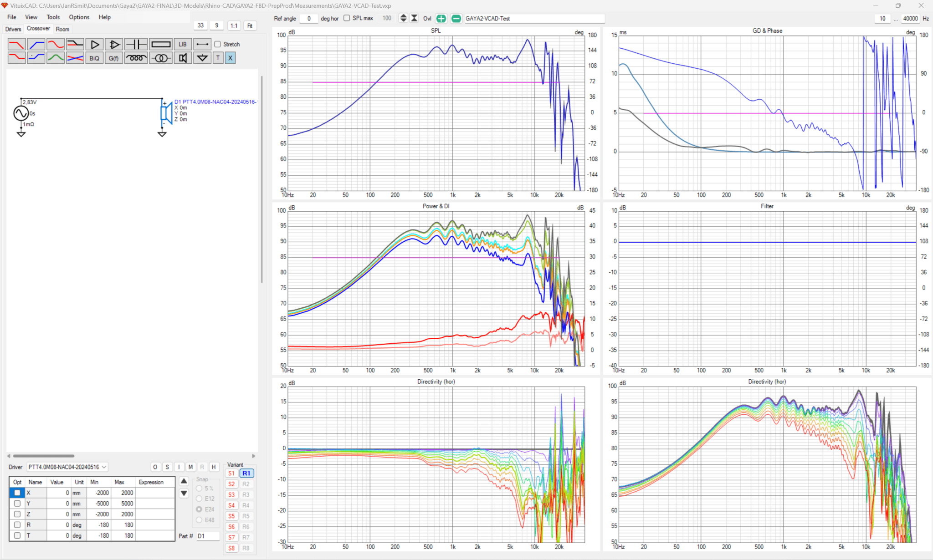Image resolution: width=933 pixels, height=560 pixels.
Task: Open the Options menu
Action: [79, 17]
